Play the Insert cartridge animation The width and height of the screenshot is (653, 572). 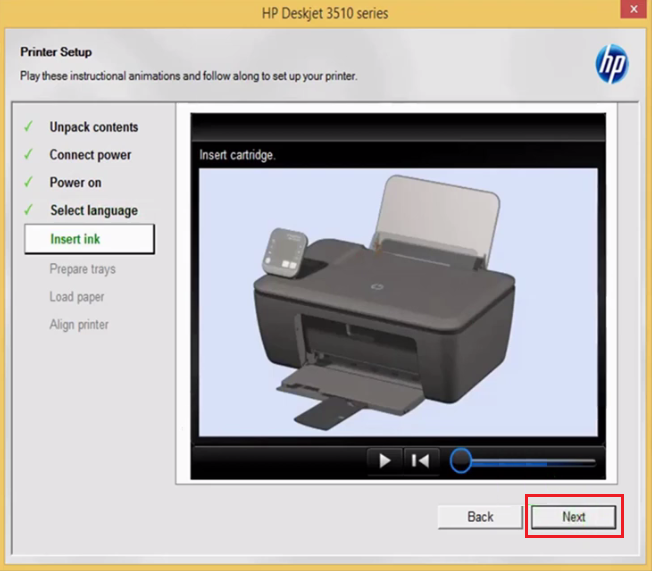(384, 461)
